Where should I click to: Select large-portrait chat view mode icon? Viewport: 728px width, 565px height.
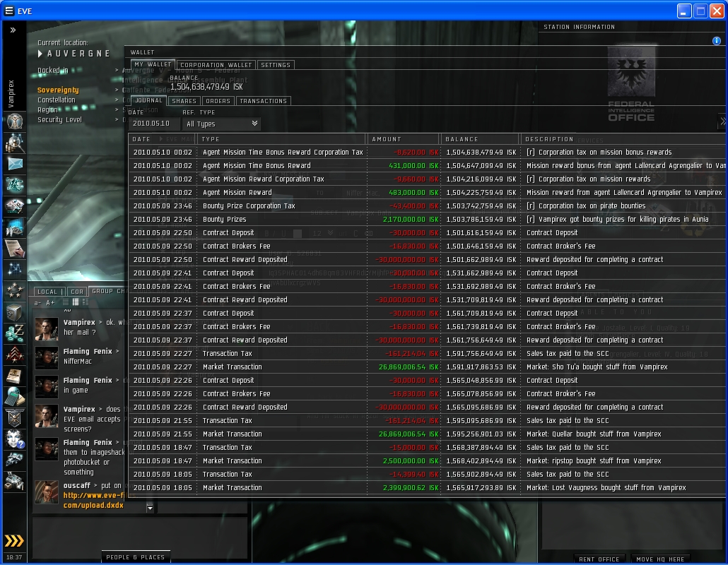coord(86,302)
